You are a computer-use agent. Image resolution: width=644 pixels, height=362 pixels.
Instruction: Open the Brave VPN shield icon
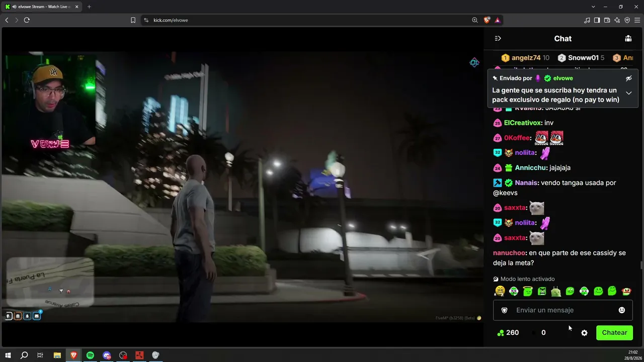click(x=627, y=20)
